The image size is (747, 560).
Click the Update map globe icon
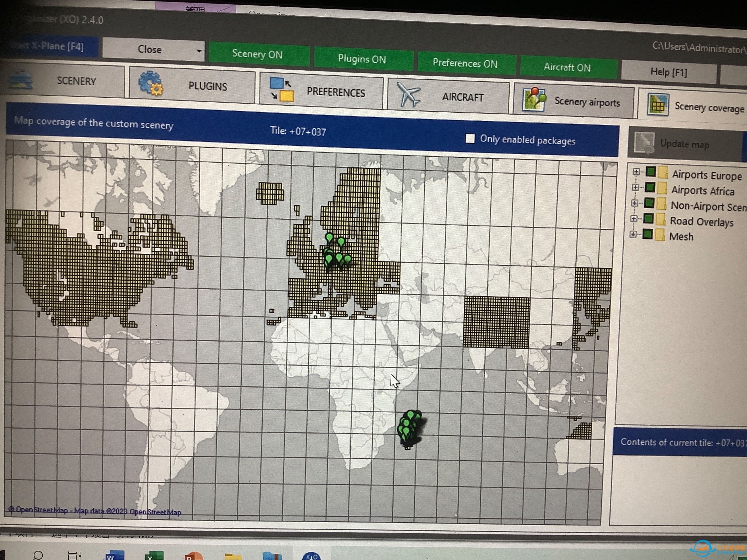click(x=644, y=143)
